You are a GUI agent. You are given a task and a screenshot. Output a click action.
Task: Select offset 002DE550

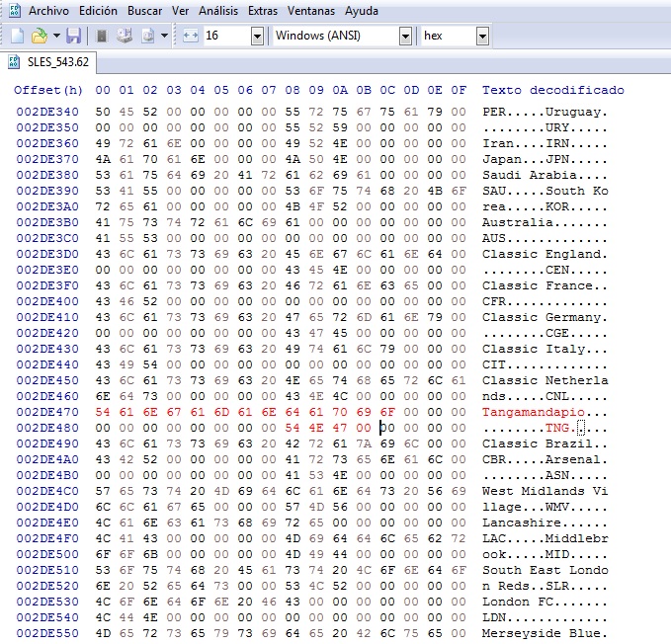point(47,633)
